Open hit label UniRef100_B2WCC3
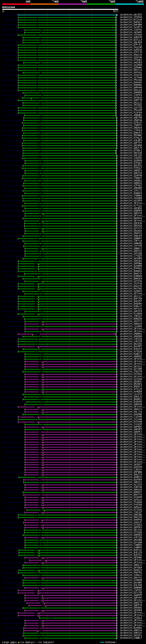 click(131, 354)
